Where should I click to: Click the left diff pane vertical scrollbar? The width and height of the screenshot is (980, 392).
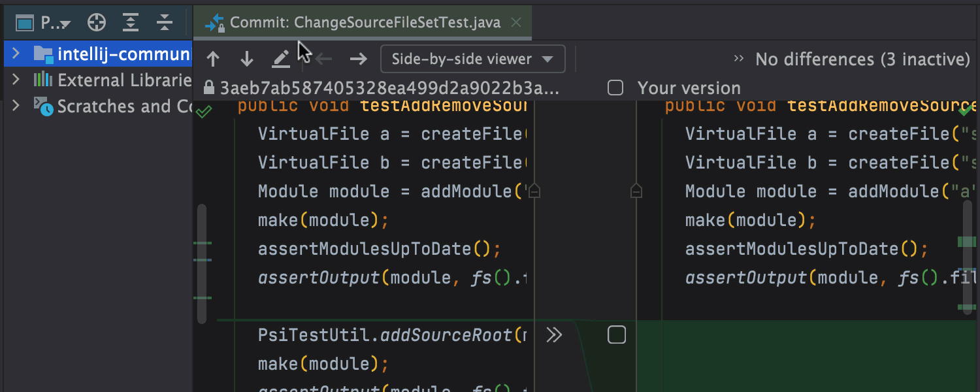point(202,263)
